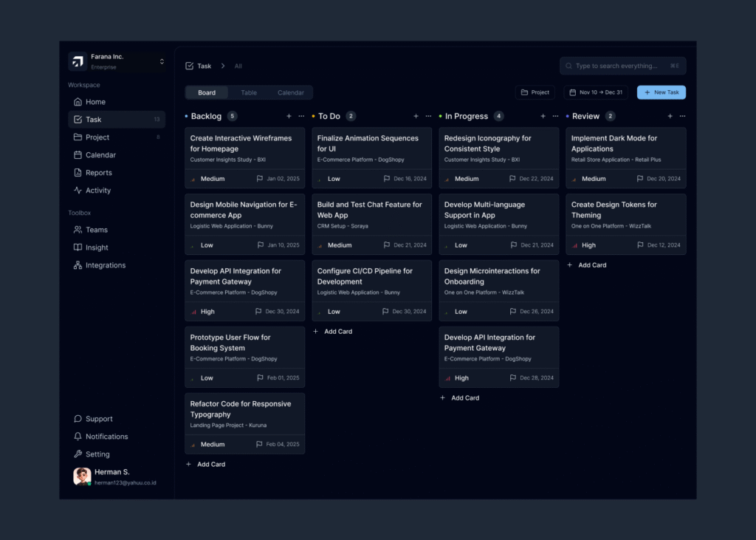Image resolution: width=756 pixels, height=540 pixels.
Task: Open the Home page in sidebar
Action: (x=95, y=102)
